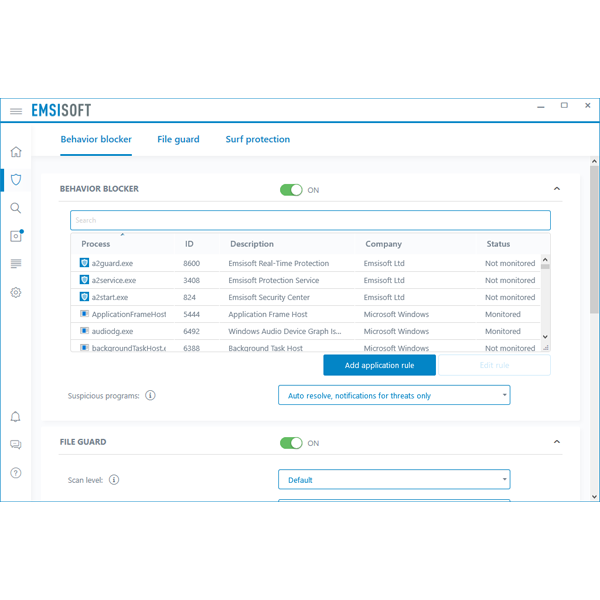Click process ID 3408
The image size is (600, 600).
[x=191, y=280]
